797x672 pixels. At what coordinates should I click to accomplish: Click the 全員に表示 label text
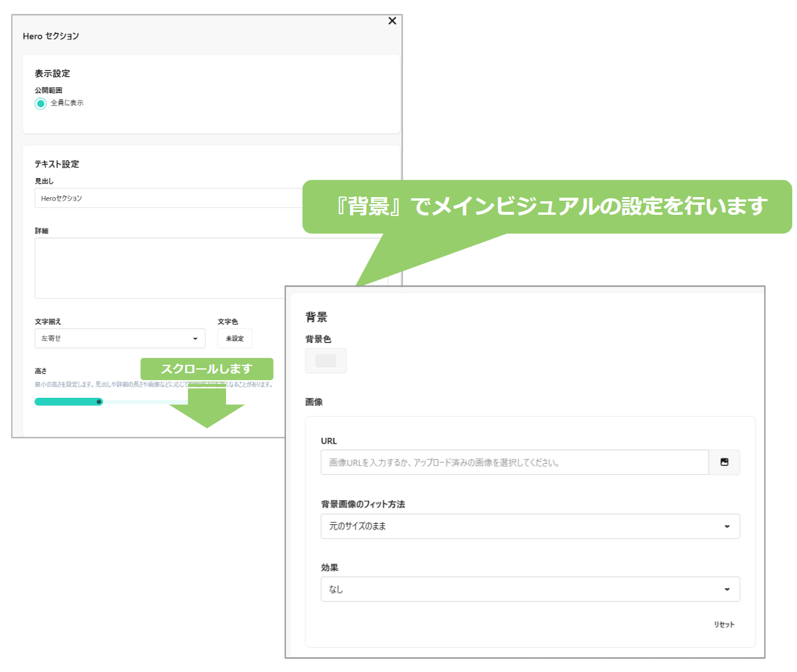click(x=67, y=103)
